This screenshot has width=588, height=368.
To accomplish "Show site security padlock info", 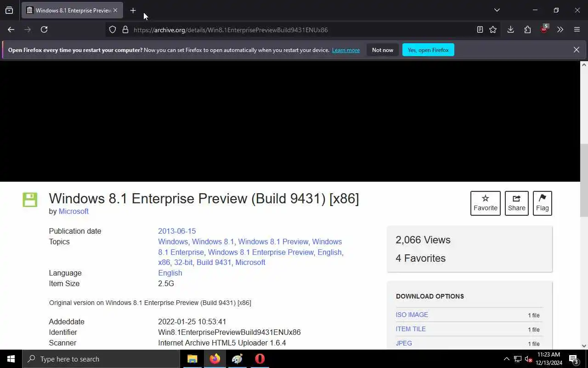I will (125, 29).
